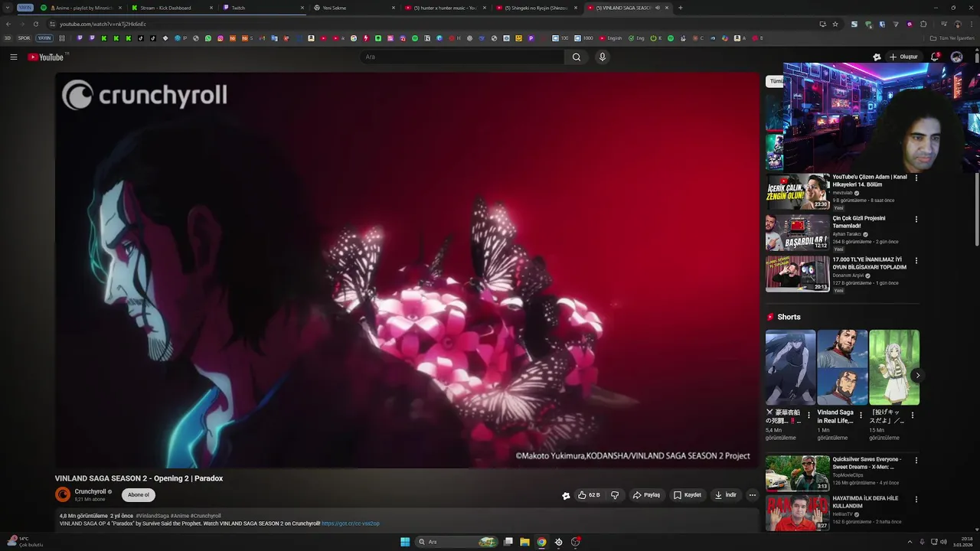Open the Tüm Yer İşaretleri bookmarks folder

pyautogui.click(x=952, y=38)
